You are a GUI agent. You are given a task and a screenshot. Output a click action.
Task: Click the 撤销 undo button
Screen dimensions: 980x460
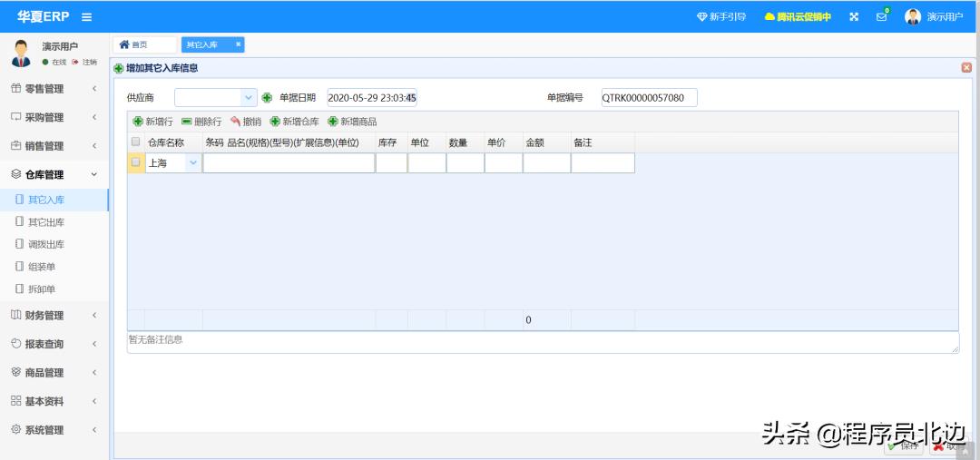click(x=246, y=122)
